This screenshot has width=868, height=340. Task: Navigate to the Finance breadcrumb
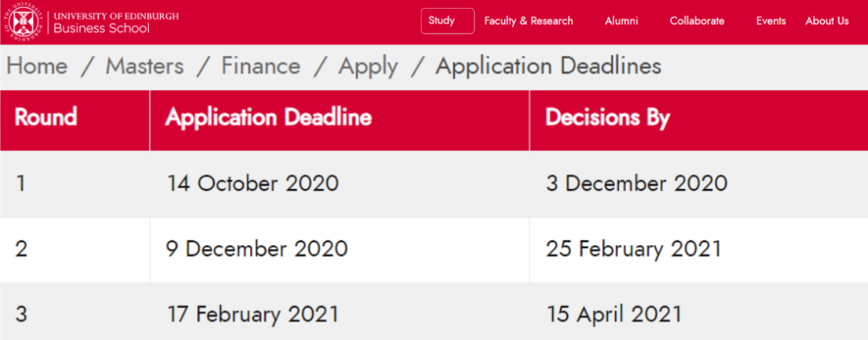point(260,67)
